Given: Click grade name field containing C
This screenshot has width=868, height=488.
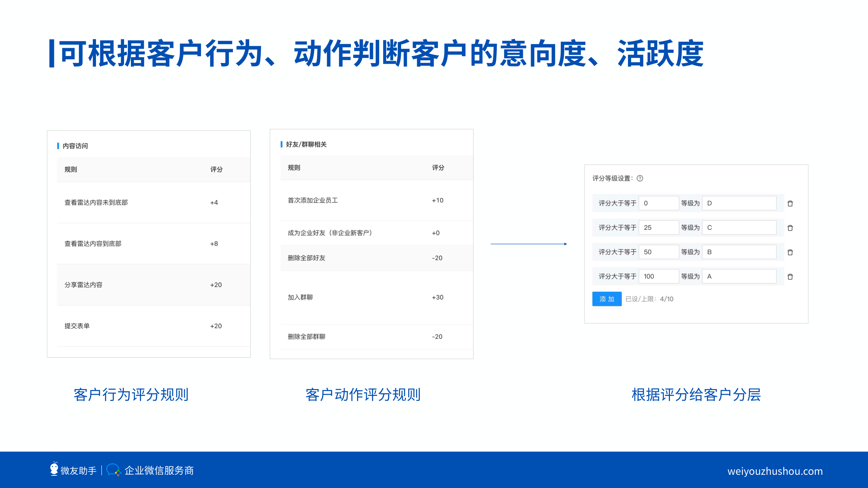Looking at the screenshot, I should (739, 227).
